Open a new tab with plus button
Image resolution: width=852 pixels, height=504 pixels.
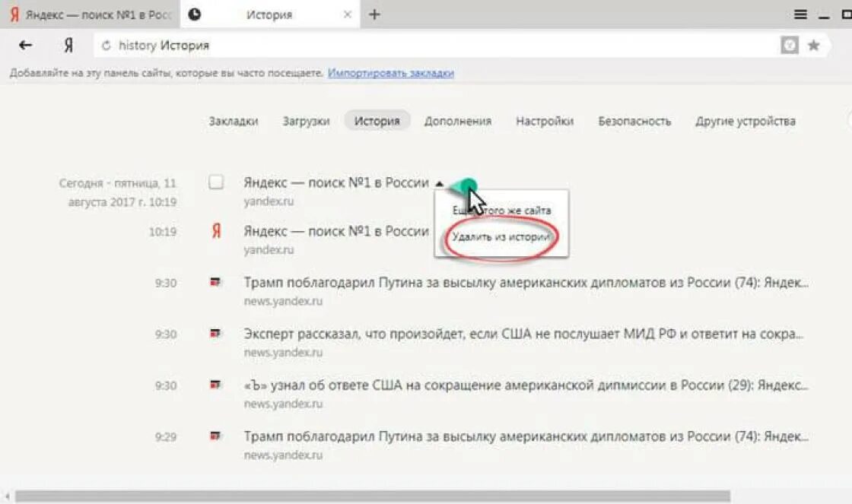click(374, 14)
